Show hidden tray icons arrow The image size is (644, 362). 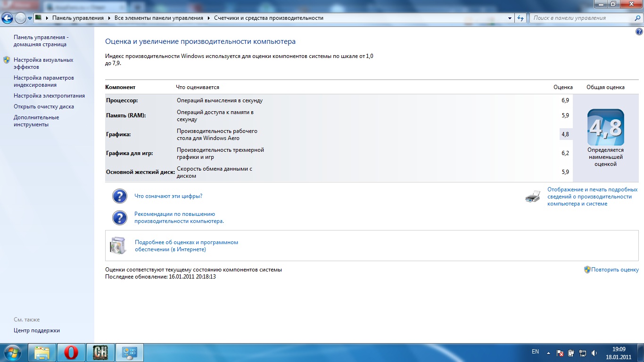click(548, 353)
